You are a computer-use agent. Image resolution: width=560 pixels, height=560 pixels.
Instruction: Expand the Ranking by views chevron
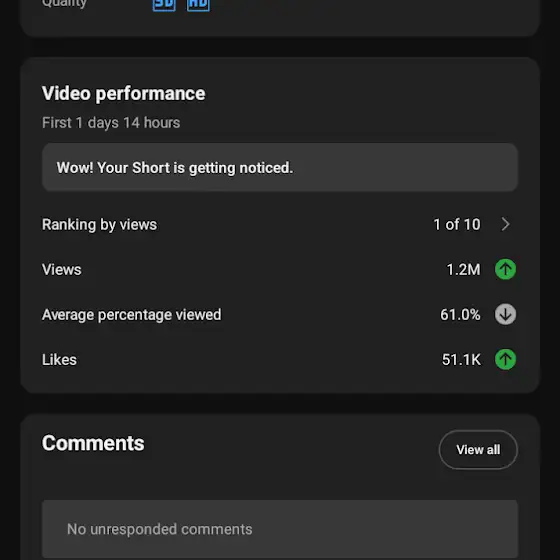coord(505,224)
